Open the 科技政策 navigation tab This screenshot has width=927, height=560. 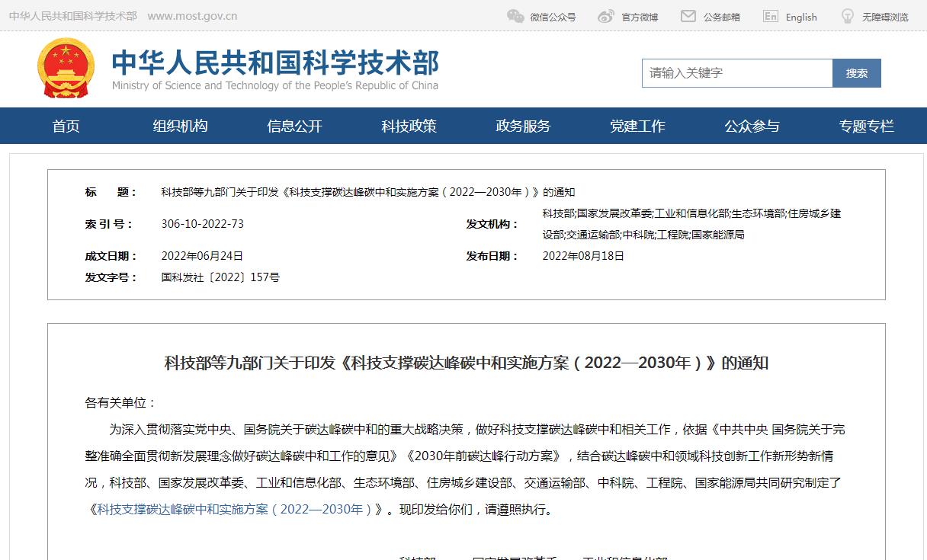[x=408, y=126]
